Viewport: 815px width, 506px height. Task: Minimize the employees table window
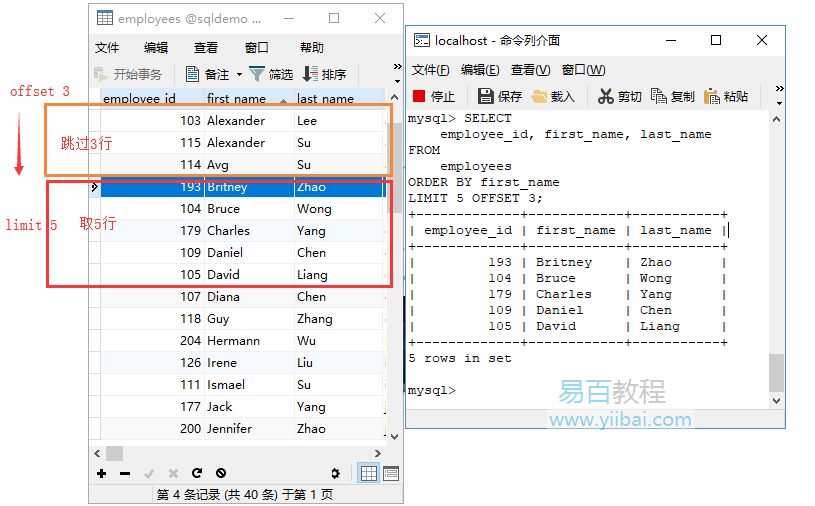click(289, 18)
